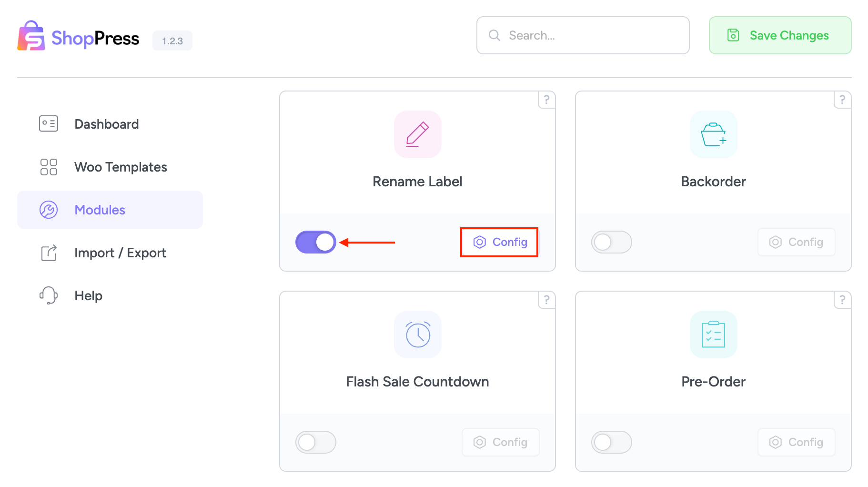The height and width of the screenshot is (487, 868).
Task: Click the Save Changes button
Action: [x=780, y=35]
